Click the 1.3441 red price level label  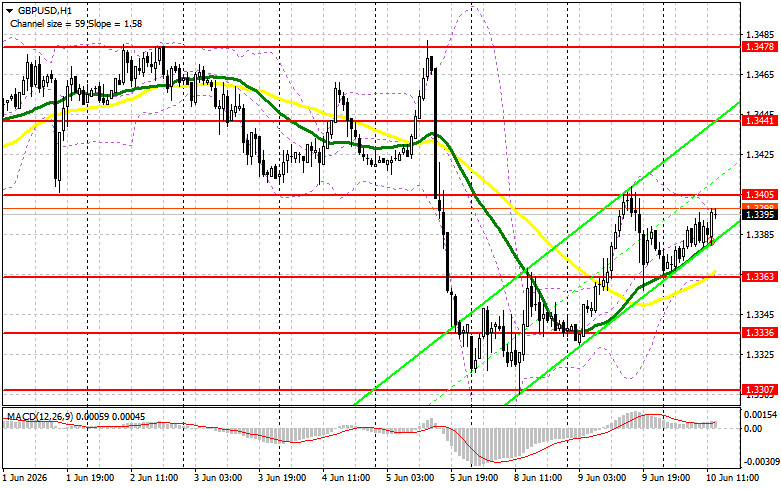click(x=760, y=121)
